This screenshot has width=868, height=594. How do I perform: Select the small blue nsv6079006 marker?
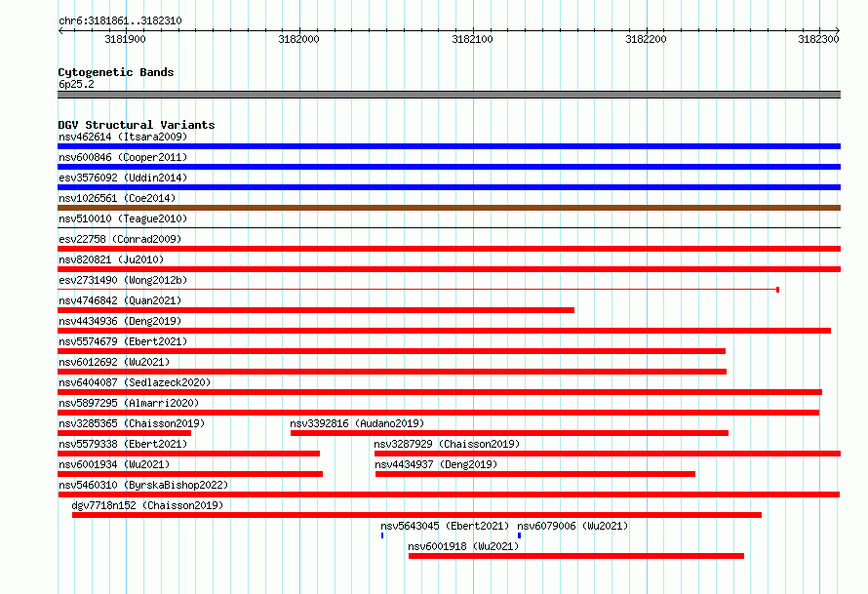point(519,535)
